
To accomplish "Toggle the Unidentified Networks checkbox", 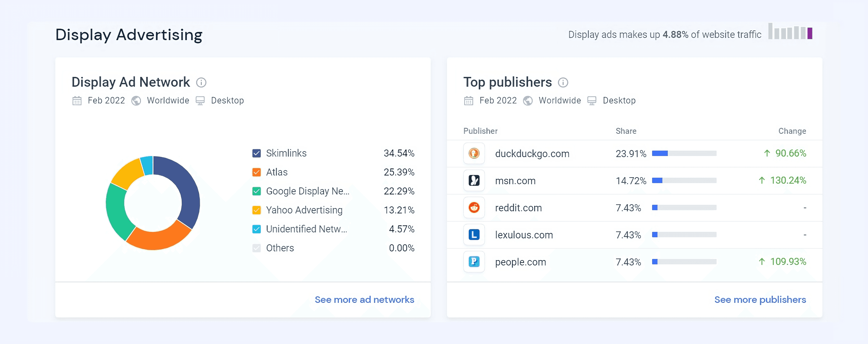I will point(256,229).
